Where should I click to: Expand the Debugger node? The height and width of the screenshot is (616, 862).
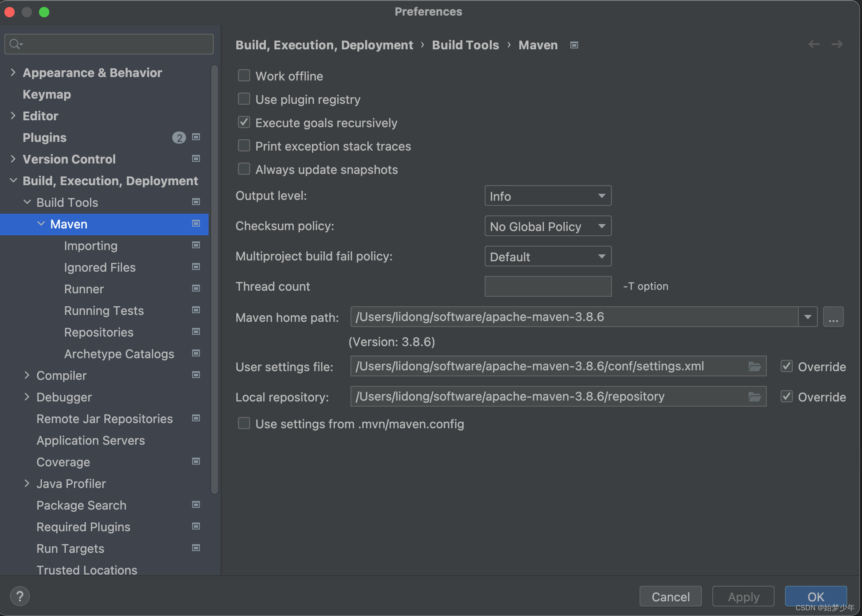click(x=27, y=397)
